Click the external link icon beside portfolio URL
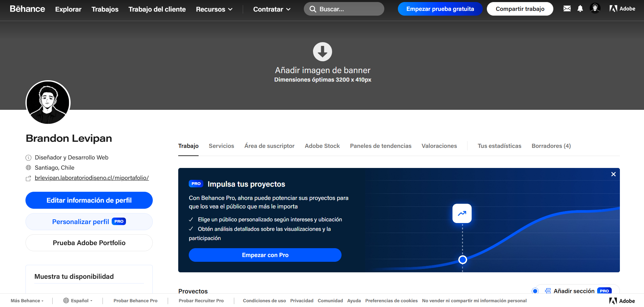644x307 pixels. [29, 178]
